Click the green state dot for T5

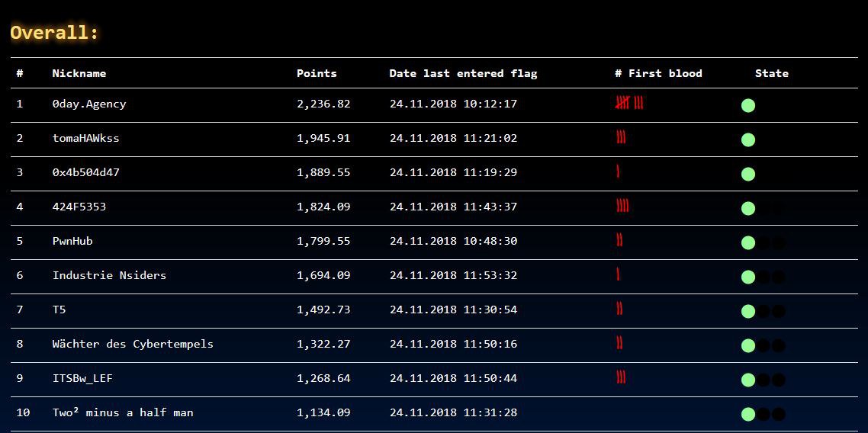click(x=748, y=311)
